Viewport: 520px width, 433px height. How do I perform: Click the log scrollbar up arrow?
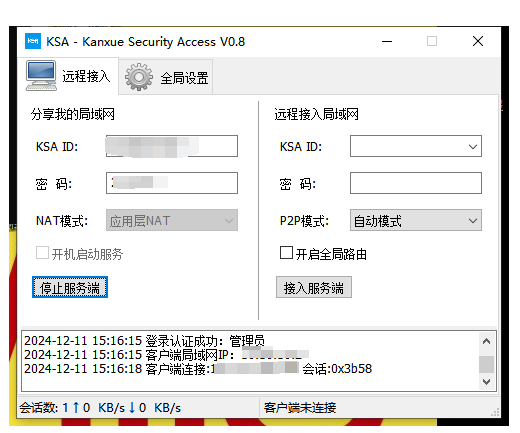[x=486, y=341]
